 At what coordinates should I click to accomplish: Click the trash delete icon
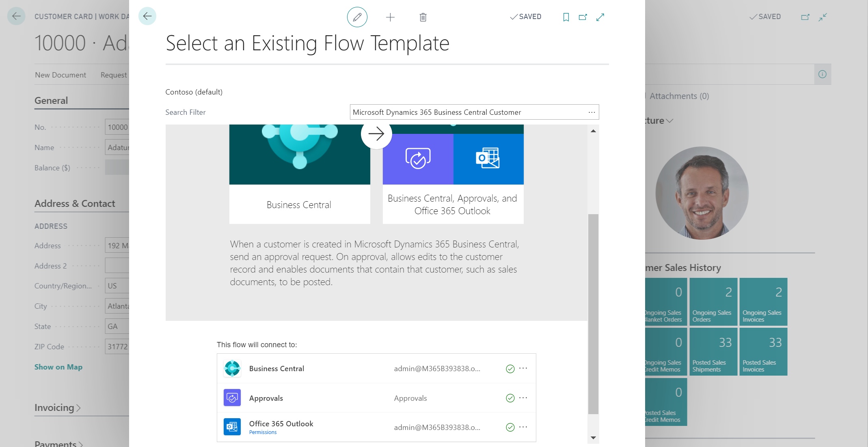coord(423,17)
